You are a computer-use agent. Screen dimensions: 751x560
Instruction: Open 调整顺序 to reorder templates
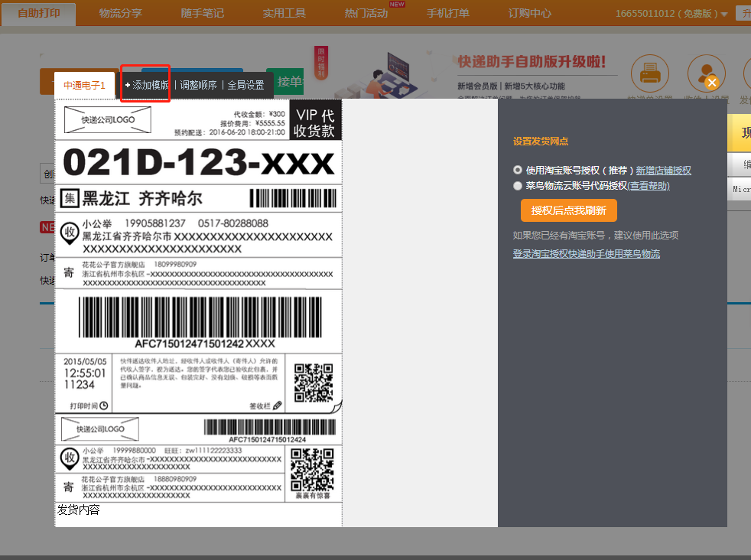(198, 85)
